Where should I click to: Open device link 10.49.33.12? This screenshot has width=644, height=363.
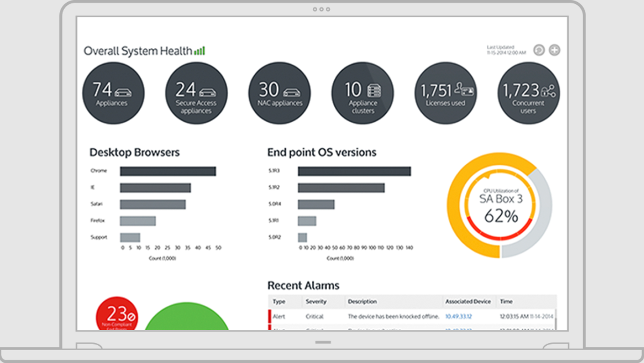[x=458, y=317]
